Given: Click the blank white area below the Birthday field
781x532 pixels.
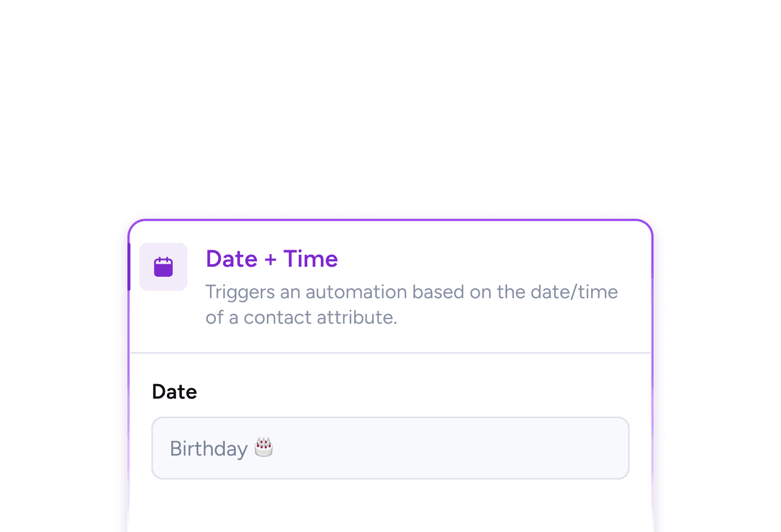Looking at the screenshot, I should pos(390,507).
